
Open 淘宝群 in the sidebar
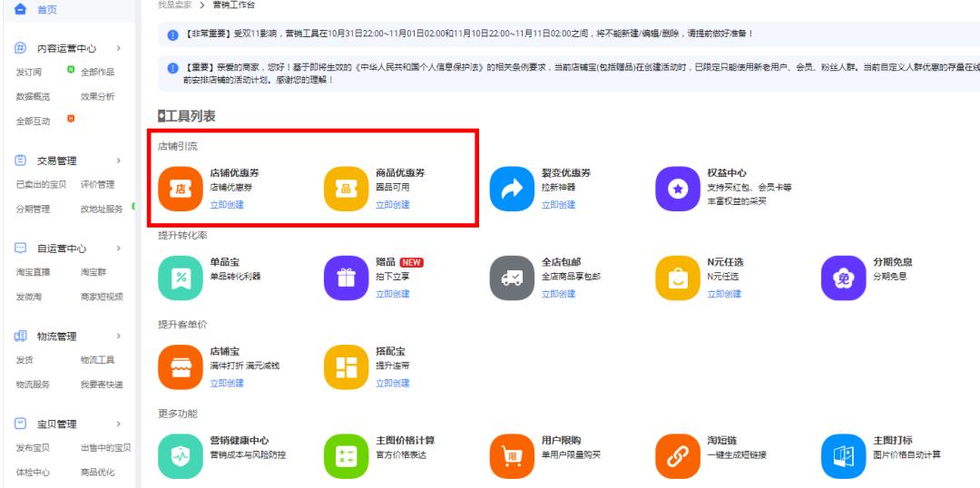(x=93, y=272)
